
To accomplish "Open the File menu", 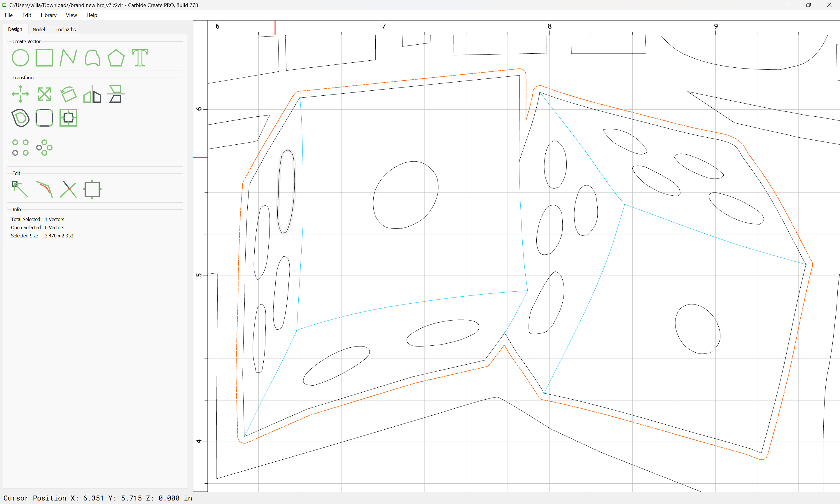I will pyautogui.click(x=8, y=15).
